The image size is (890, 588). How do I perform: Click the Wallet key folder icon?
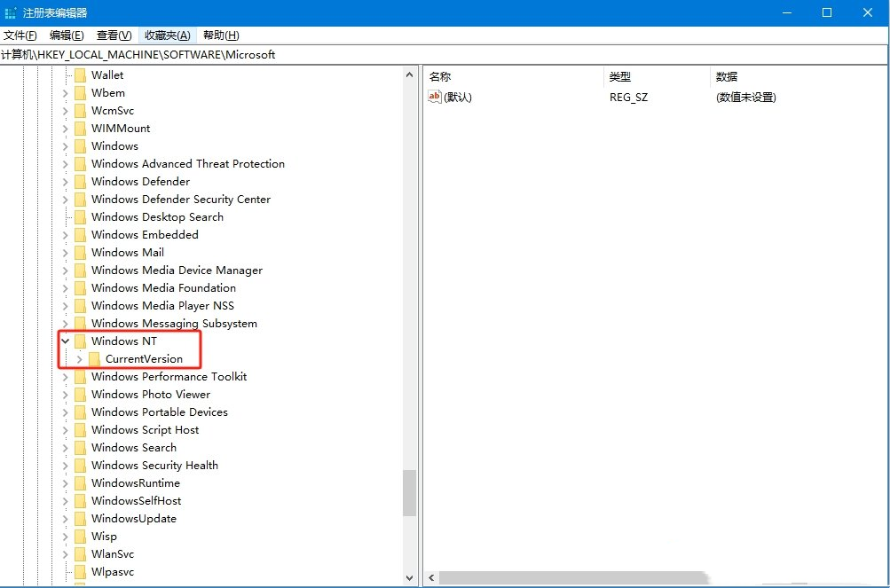[x=80, y=75]
